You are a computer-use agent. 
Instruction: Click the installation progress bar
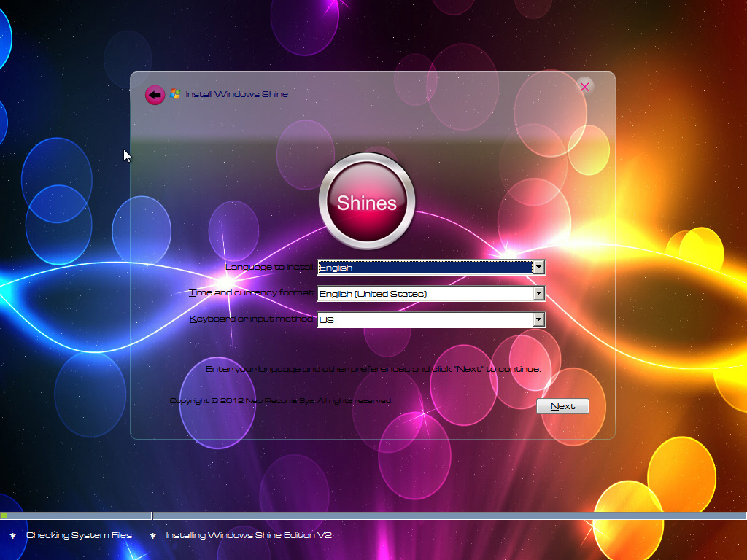(x=373, y=516)
